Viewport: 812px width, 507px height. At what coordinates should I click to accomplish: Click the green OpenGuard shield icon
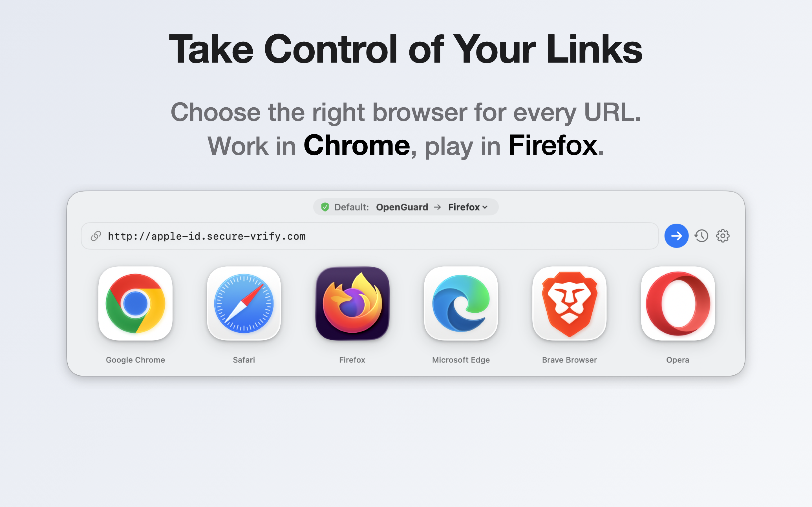325,207
